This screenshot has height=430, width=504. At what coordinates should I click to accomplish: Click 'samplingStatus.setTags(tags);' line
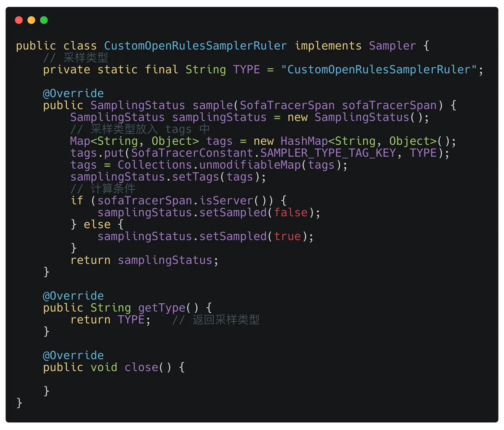click(168, 177)
